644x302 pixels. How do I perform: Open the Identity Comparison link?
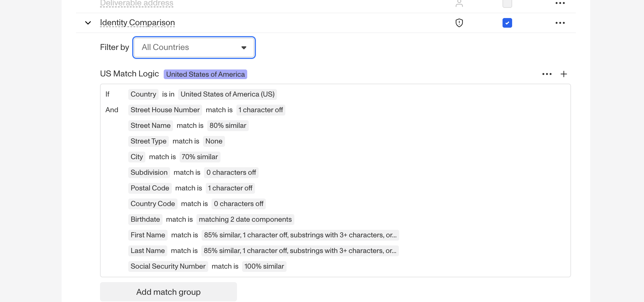(137, 23)
